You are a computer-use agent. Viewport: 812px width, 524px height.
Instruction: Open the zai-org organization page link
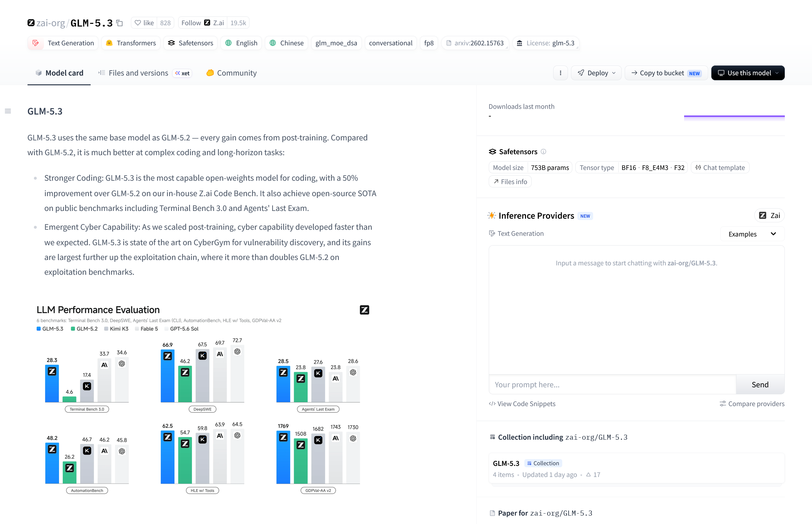click(51, 23)
